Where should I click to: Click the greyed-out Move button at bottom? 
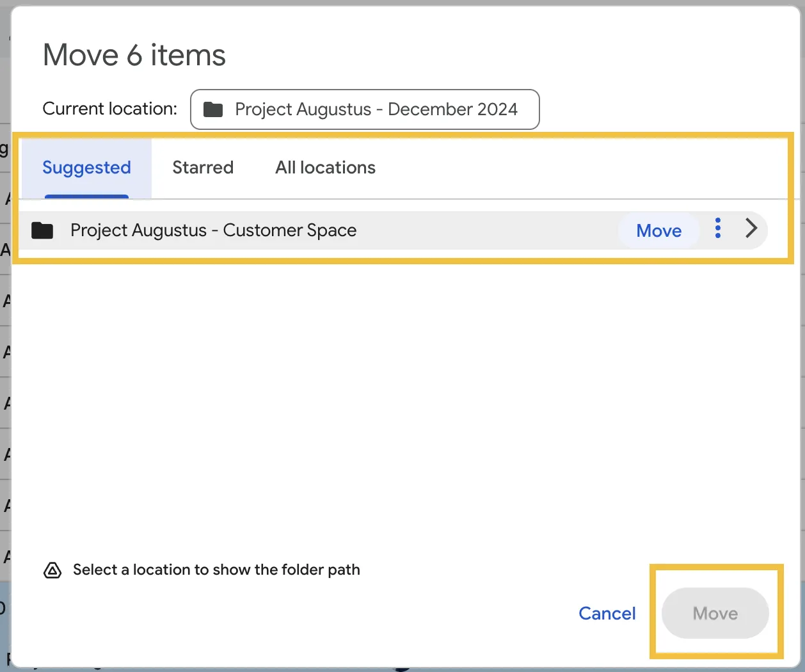tap(715, 613)
